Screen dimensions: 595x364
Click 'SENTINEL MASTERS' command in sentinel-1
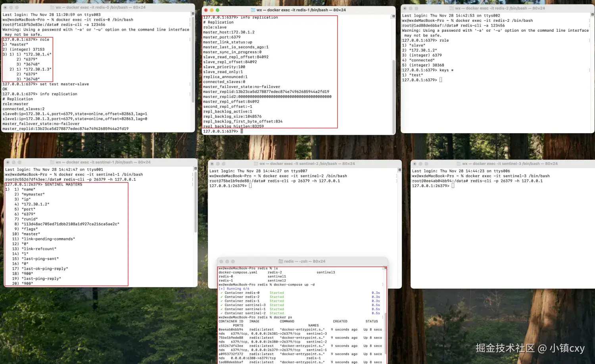[x=63, y=184]
